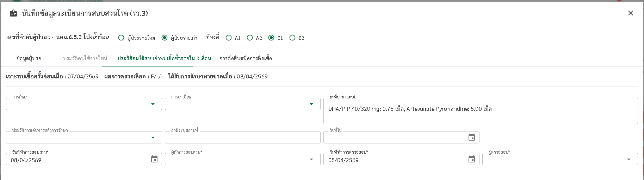Click the ยาที่จ่าย (ระบุ) text area
Viewport: 644px width, 180px height.
[x=480, y=114]
